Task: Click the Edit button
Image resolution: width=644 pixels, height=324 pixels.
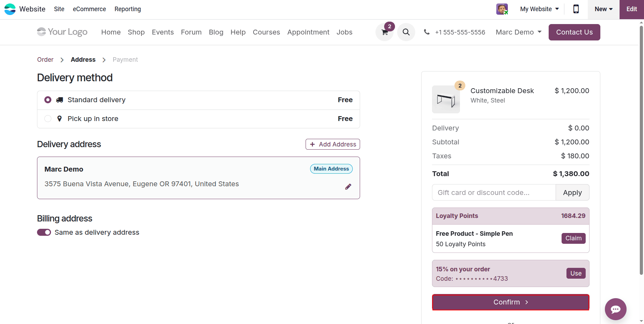Action: point(631,9)
